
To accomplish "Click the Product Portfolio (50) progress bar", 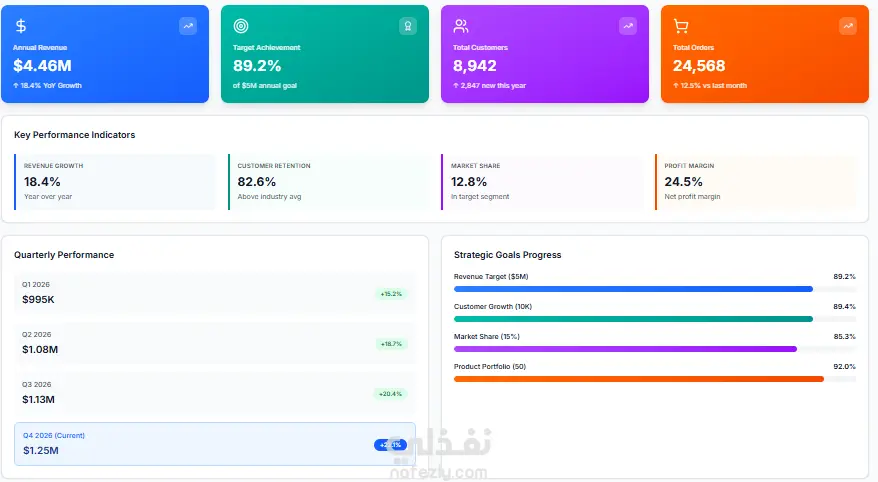I will tap(655, 379).
